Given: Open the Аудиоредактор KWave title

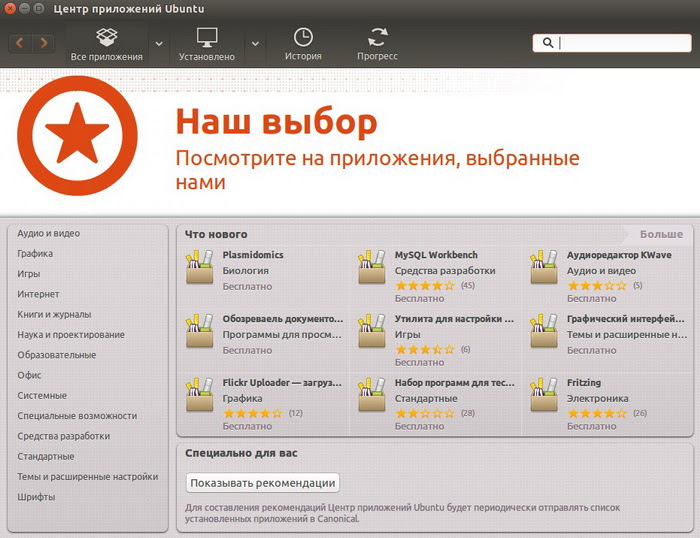Looking at the screenshot, I should pos(619,255).
